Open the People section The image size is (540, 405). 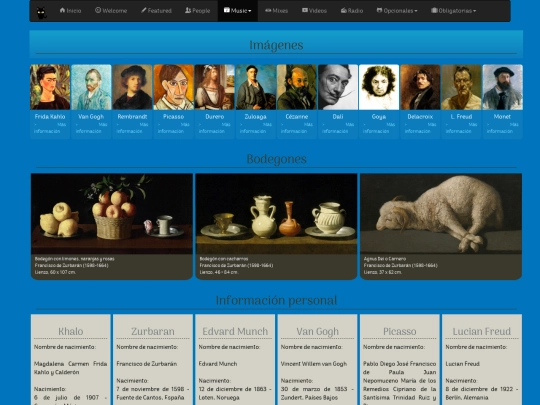click(198, 11)
